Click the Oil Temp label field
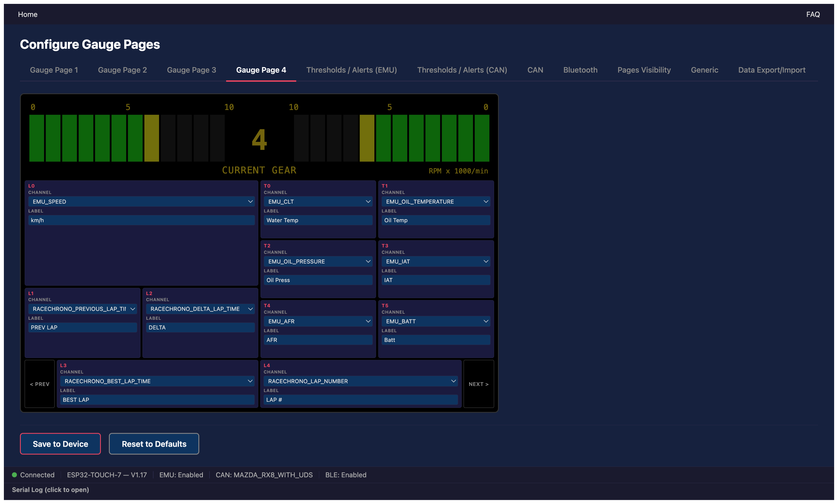The height and width of the screenshot is (504, 838). point(436,220)
